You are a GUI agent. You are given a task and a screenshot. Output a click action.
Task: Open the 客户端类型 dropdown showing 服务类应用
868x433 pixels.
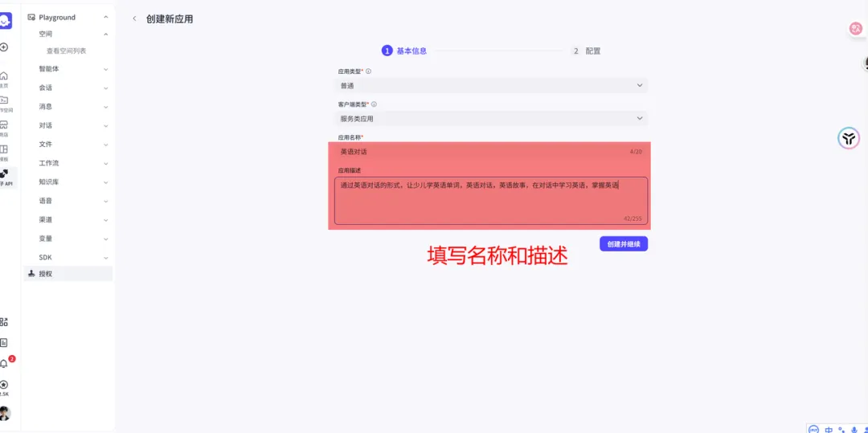click(491, 118)
